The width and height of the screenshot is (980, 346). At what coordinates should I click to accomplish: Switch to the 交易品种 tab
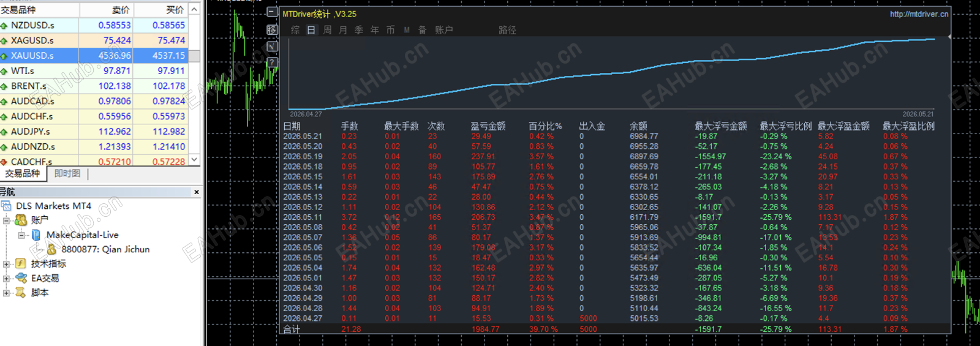coord(23,174)
